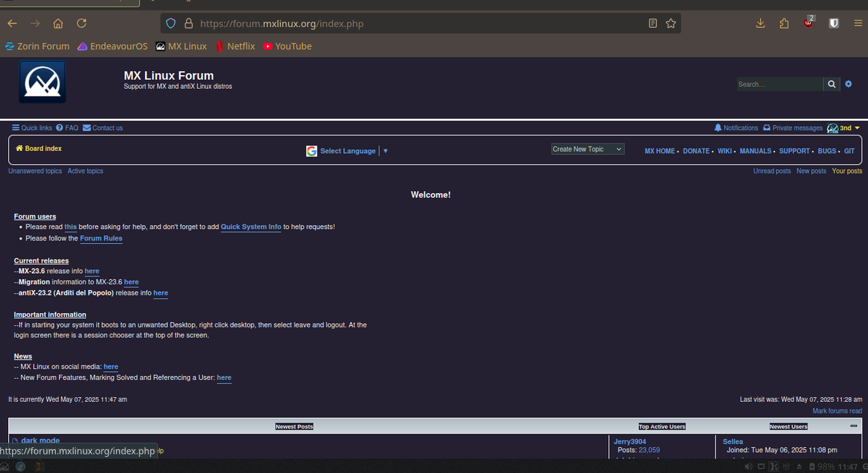This screenshot has width=868, height=473.
Task: View Your posts
Action: pyautogui.click(x=847, y=171)
